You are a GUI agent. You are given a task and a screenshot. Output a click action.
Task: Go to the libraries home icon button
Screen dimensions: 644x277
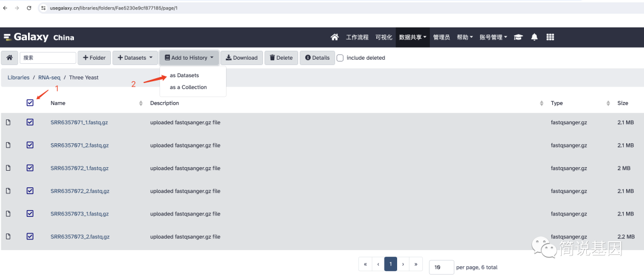[x=9, y=58]
